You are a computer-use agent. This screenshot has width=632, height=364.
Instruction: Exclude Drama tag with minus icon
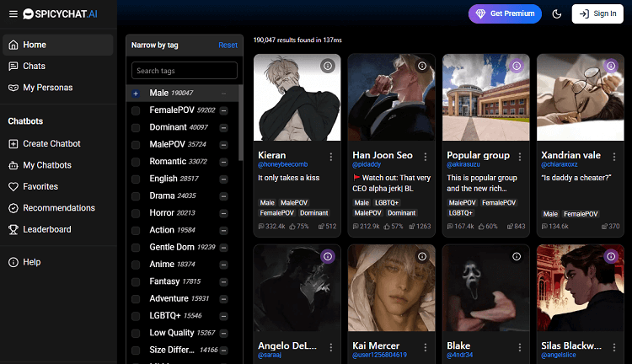223,196
